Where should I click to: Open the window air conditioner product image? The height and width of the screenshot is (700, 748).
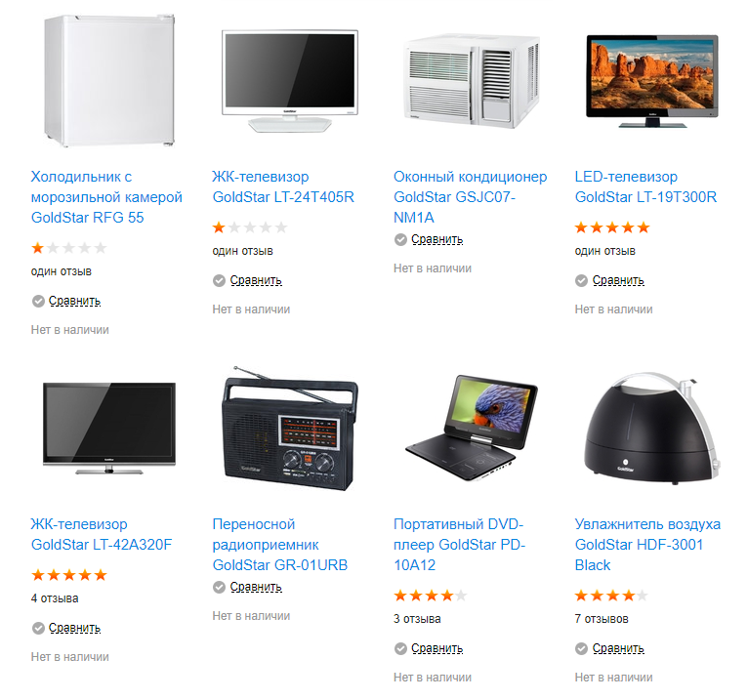472,81
